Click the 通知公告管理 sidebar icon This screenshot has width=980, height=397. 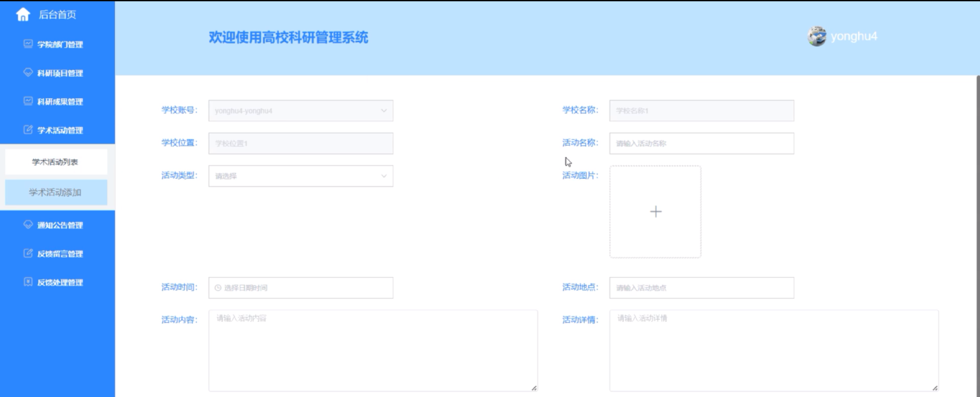pyautogui.click(x=28, y=224)
